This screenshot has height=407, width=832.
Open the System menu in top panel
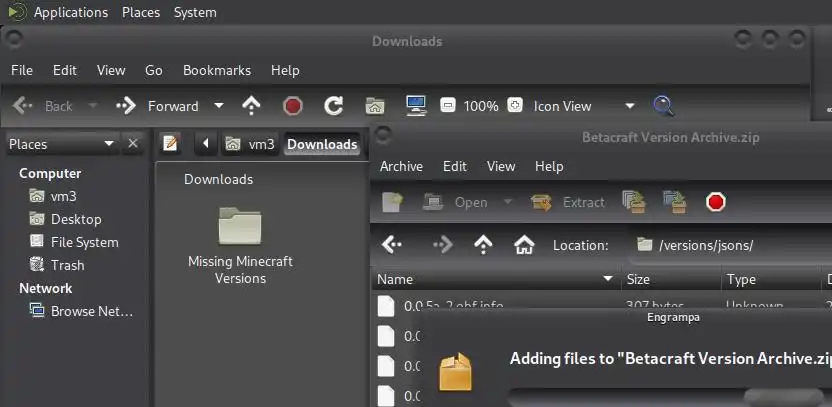195,12
